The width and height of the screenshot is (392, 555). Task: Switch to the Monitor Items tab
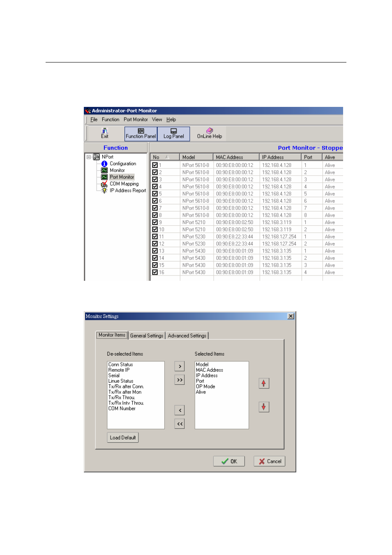112,335
